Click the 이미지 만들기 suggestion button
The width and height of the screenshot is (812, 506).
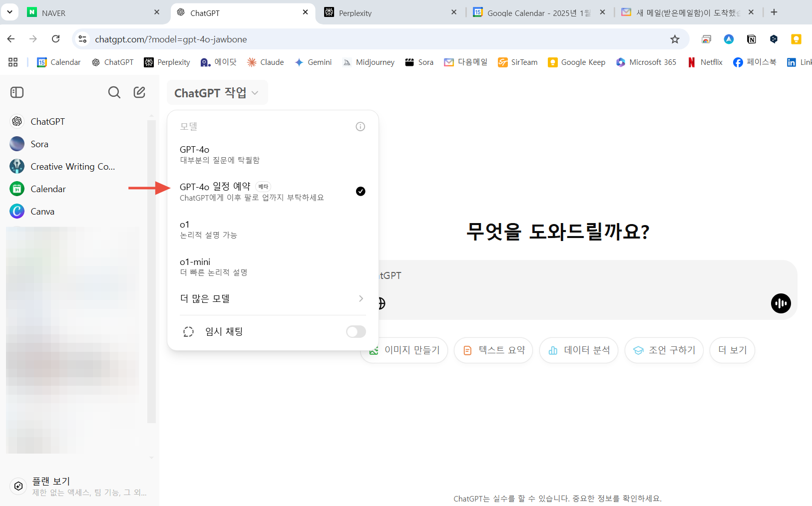pos(404,350)
